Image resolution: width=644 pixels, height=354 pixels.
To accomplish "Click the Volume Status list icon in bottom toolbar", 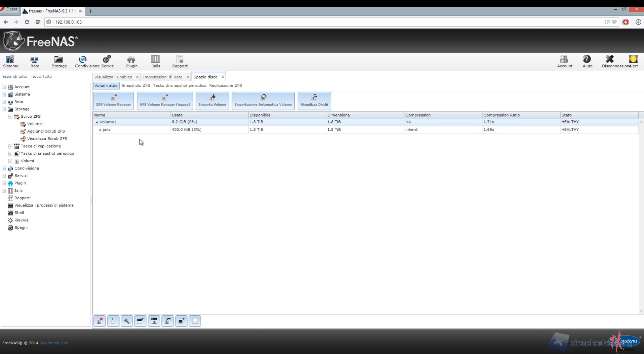I will click(x=195, y=321).
